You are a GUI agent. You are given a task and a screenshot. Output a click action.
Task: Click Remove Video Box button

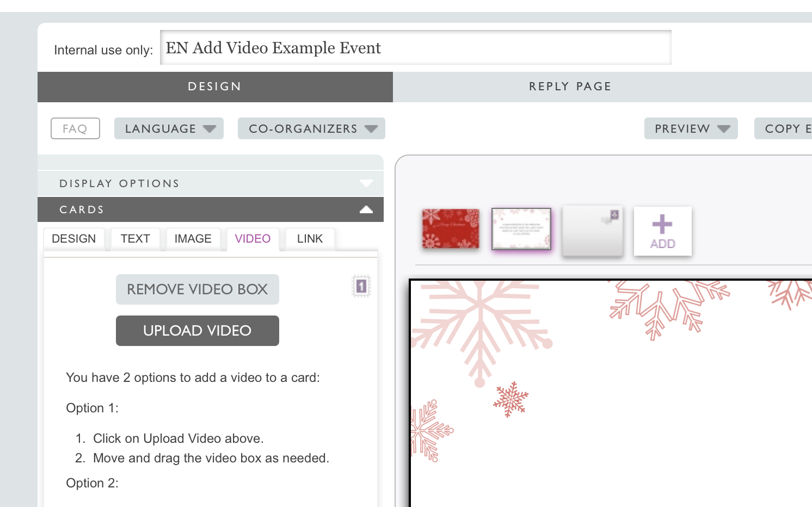[197, 289]
